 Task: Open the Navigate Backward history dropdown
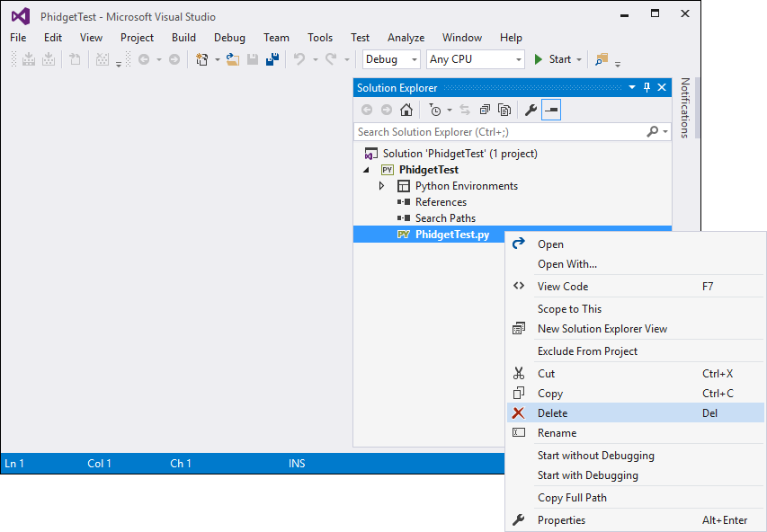pyautogui.click(x=159, y=59)
